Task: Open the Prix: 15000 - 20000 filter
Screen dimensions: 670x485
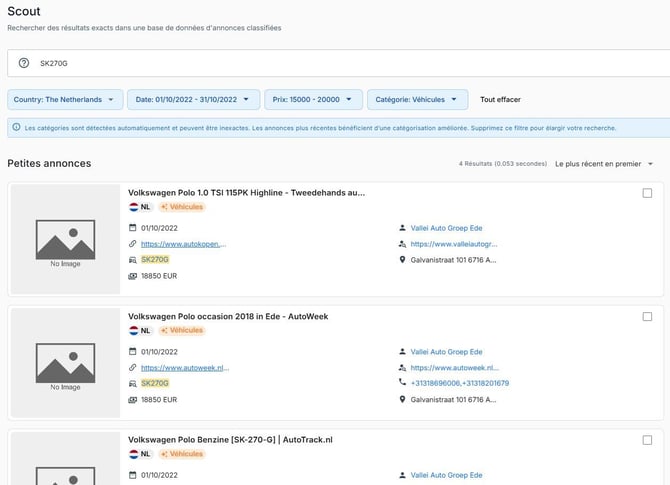Action: [313, 100]
